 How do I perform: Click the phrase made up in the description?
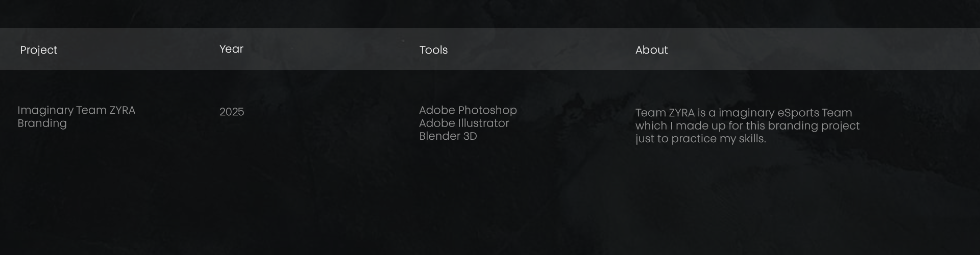[x=699, y=126]
